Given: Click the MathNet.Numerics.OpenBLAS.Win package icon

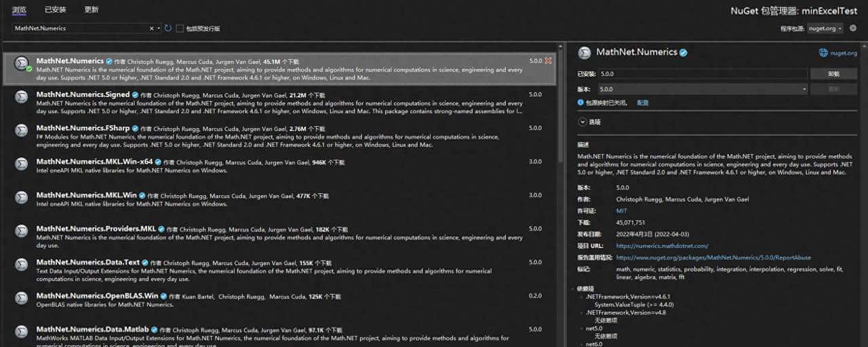Looking at the screenshot, I should pos(22,298).
